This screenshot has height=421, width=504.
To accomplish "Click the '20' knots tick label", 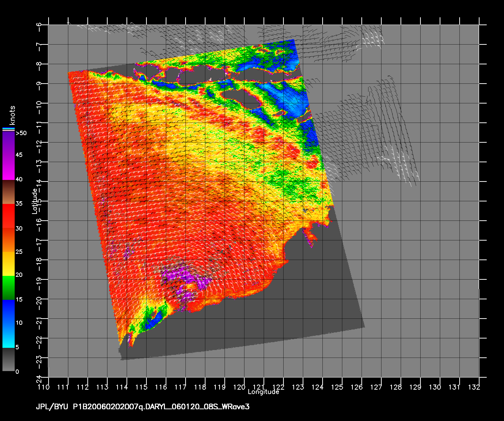I will 19,275.
